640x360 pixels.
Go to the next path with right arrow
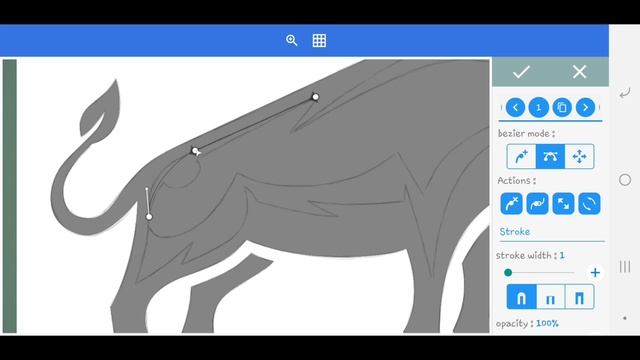pyautogui.click(x=585, y=107)
